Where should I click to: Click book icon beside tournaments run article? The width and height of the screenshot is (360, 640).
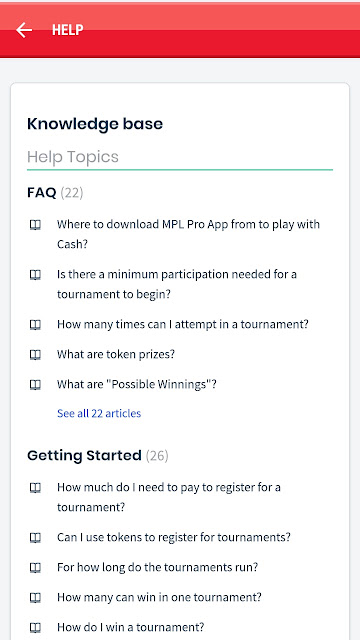(36, 568)
